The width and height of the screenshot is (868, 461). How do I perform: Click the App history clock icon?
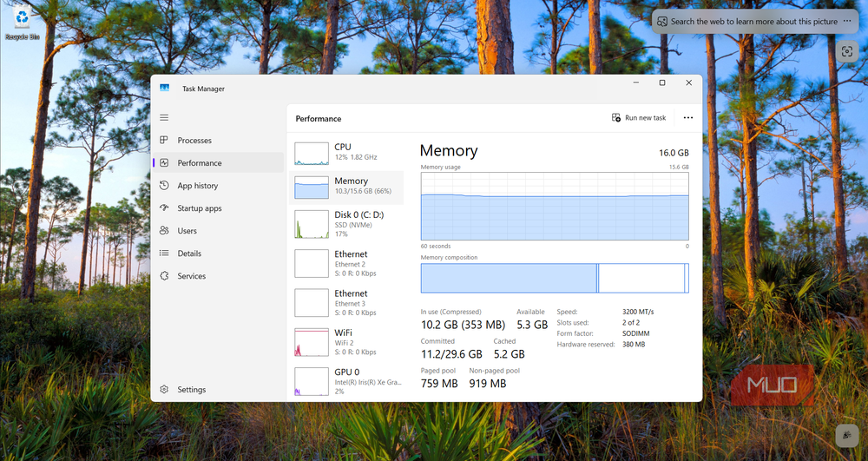(164, 186)
